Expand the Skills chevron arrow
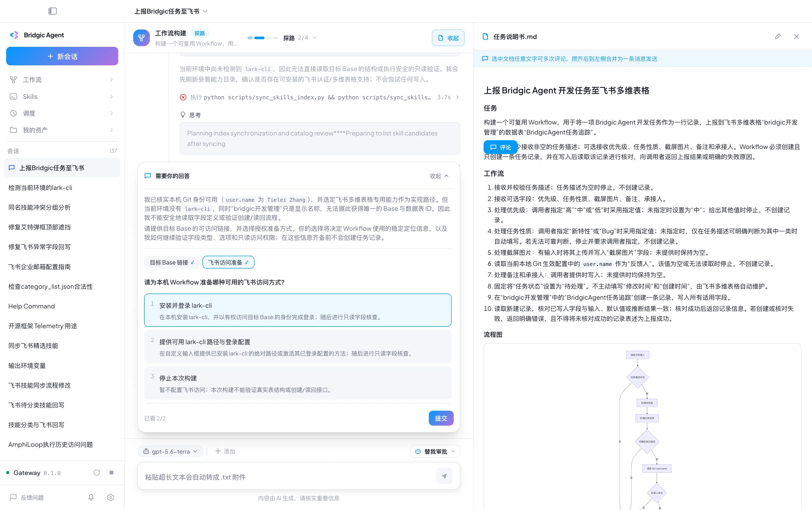This screenshot has width=812, height=510. click(x=112, y=96)
